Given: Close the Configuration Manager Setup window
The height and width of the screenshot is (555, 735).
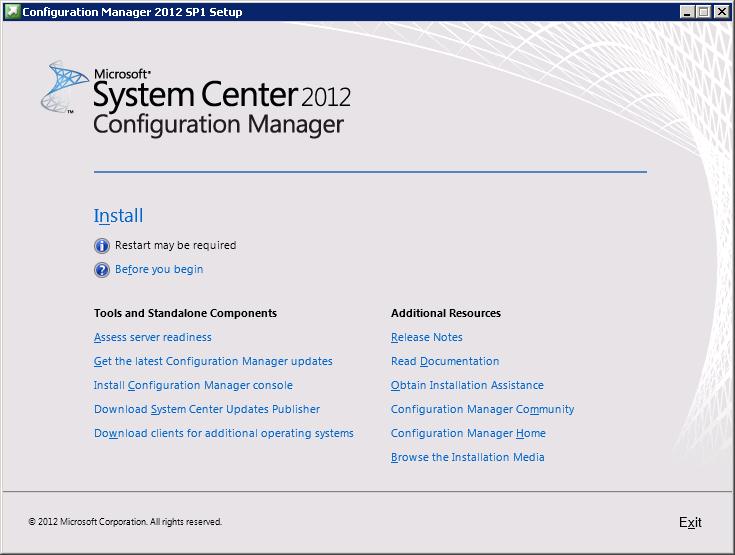Looking at the screenshot, I should coord(721,12).
